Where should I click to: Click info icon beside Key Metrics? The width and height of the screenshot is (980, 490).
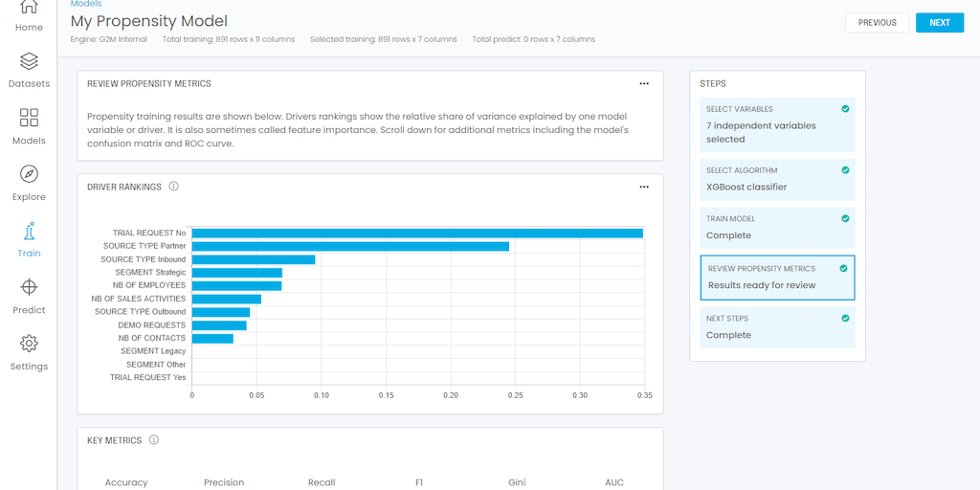[x=153, y=440]
